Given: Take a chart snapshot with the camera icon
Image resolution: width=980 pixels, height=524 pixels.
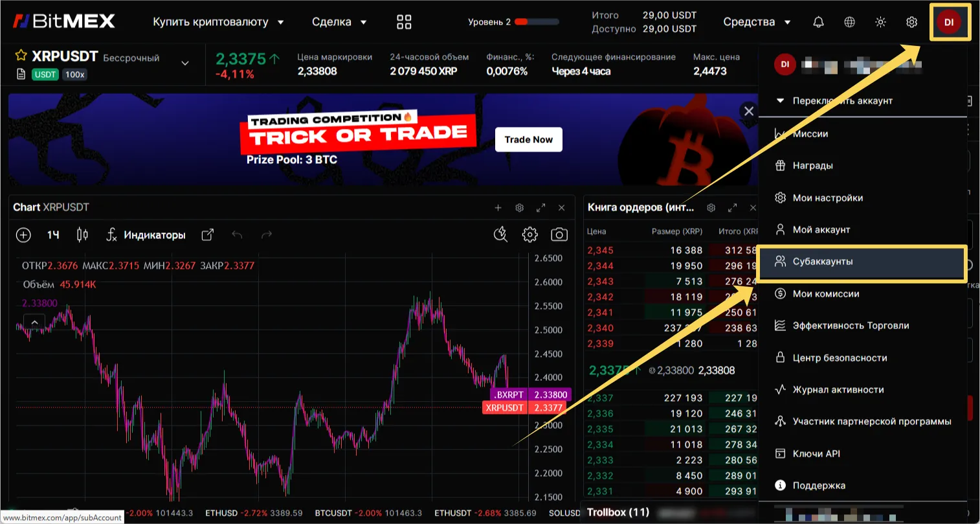Looking at the screenshot, I should tap(559, 234).
